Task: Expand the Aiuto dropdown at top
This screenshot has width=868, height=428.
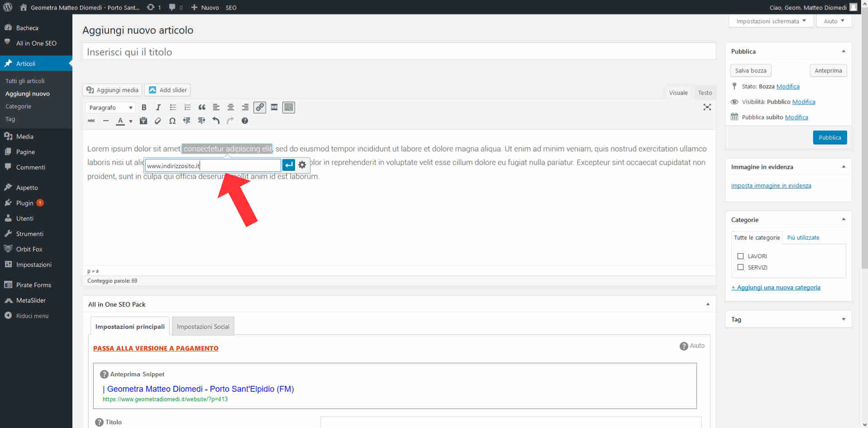Action: click(834, 21)
